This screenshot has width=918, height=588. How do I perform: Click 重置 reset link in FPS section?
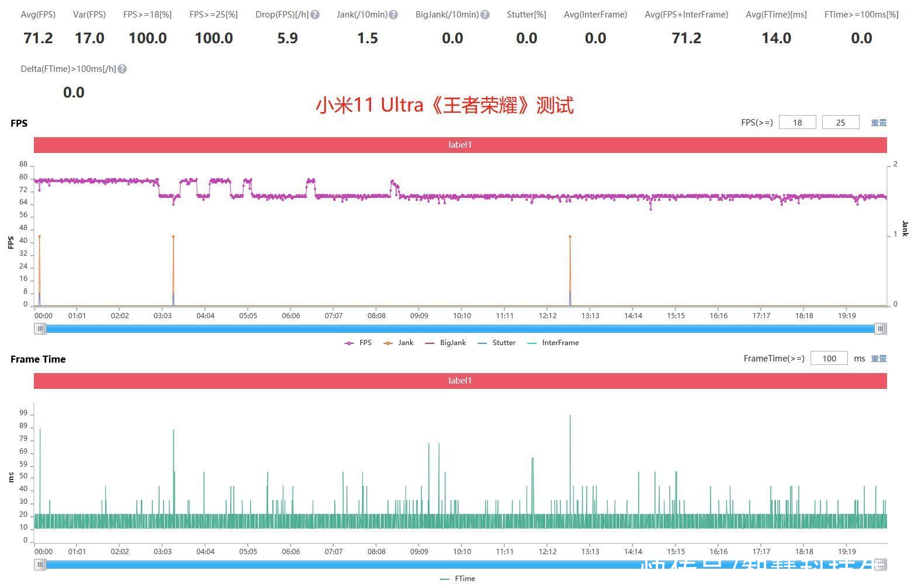tap(879, 123)
